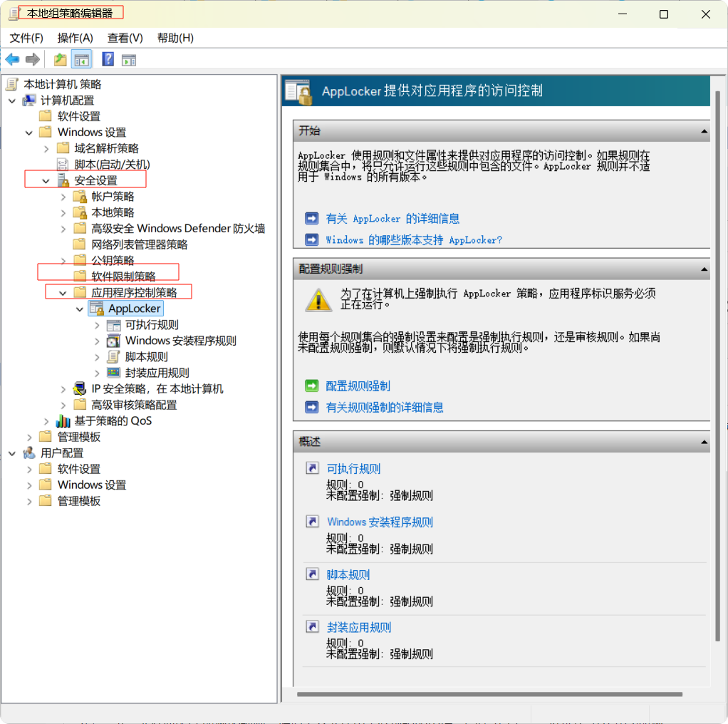Click the 可执行规则 tree icon
Viewport: 728px width, 724px height.
(114, 325)
